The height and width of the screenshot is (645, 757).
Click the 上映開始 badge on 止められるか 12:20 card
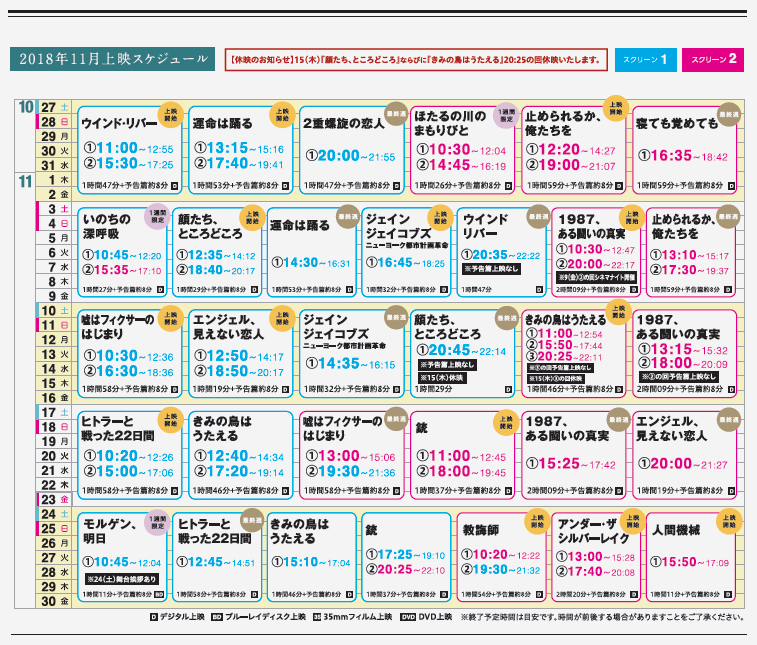pyautogui.click(x=616, y=108)
